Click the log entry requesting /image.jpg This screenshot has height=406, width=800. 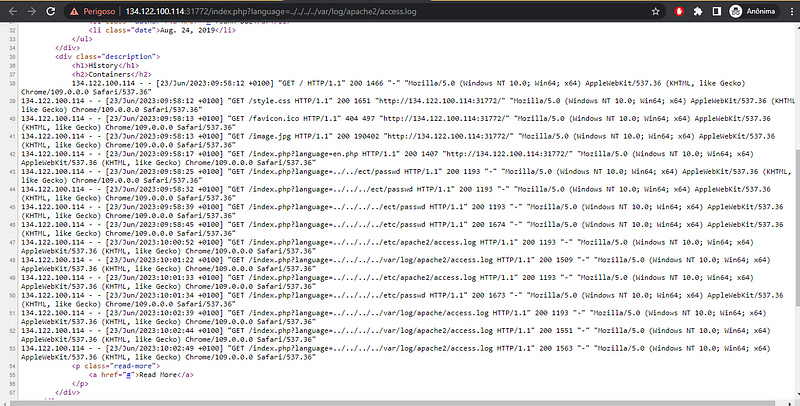(x=398, y=140)
